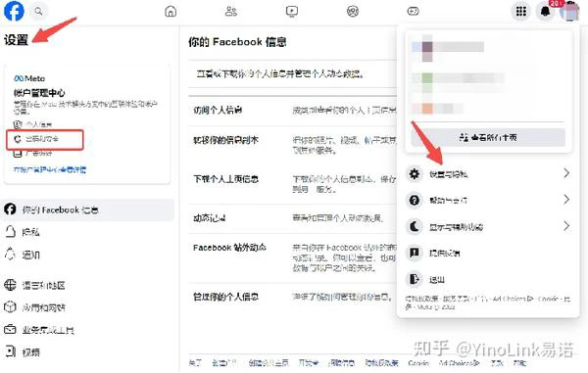Click the see all profiles button
Image resolution: width=588 pixels, height=373 pixels.
click(488, 137)
